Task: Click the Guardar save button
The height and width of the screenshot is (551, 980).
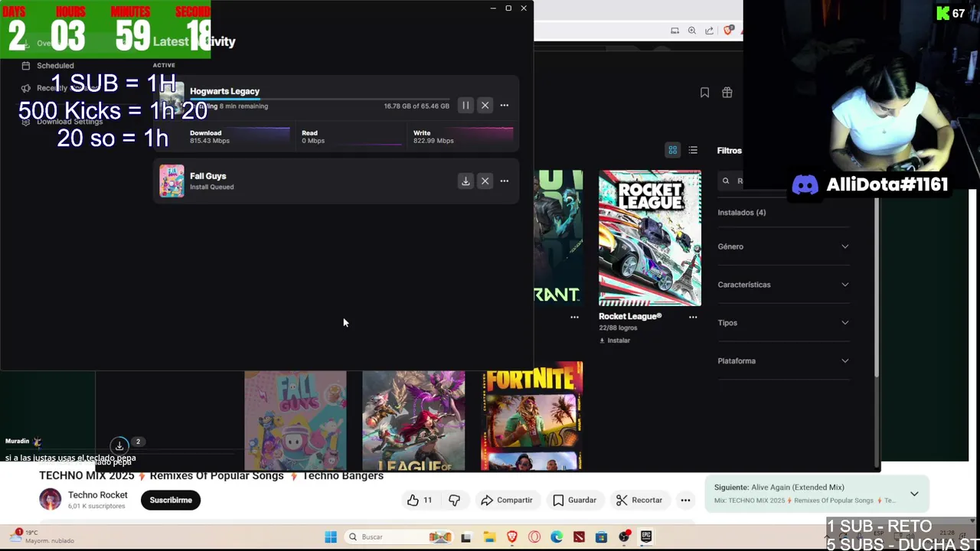Action: 574,500
